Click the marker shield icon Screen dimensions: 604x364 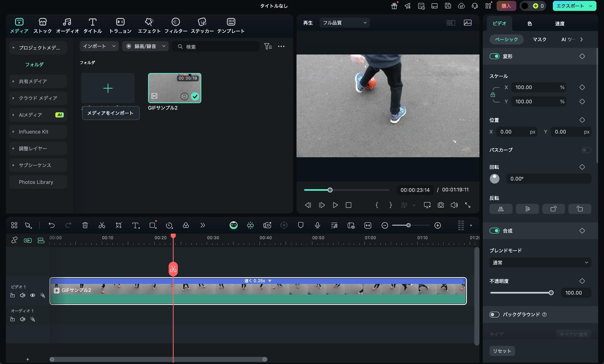301,225
